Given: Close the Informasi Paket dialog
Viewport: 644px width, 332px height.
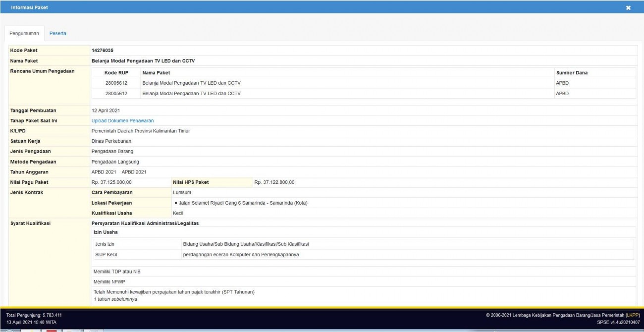Looking at the screenshot, I should (628, 8).
